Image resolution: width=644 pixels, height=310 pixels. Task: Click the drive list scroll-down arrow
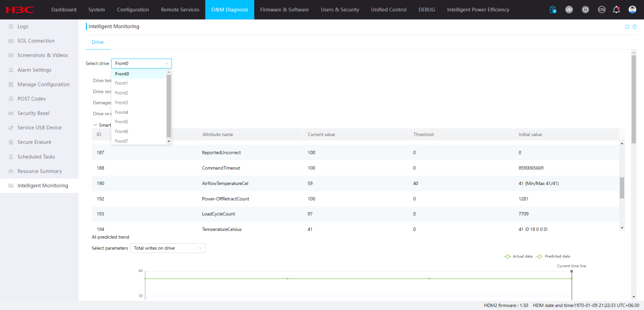[x=169, y=141]
